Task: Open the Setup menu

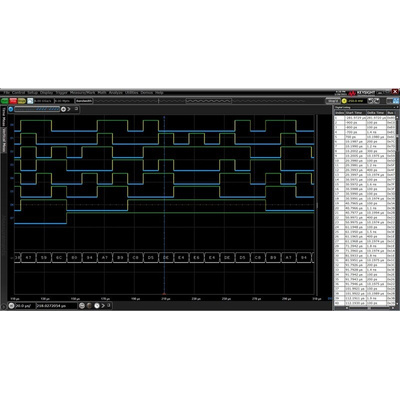Action: click(33, 92)
